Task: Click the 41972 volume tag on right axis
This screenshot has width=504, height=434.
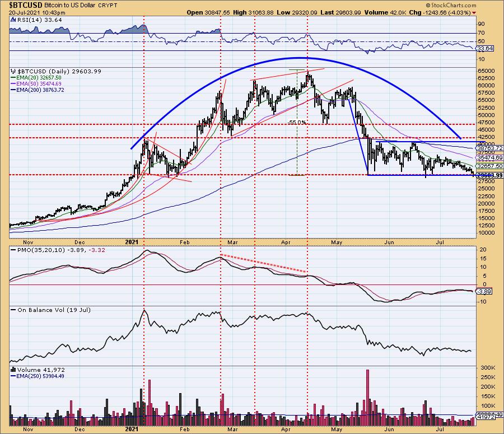Action: pyautogui.click(x=485, y=417)
